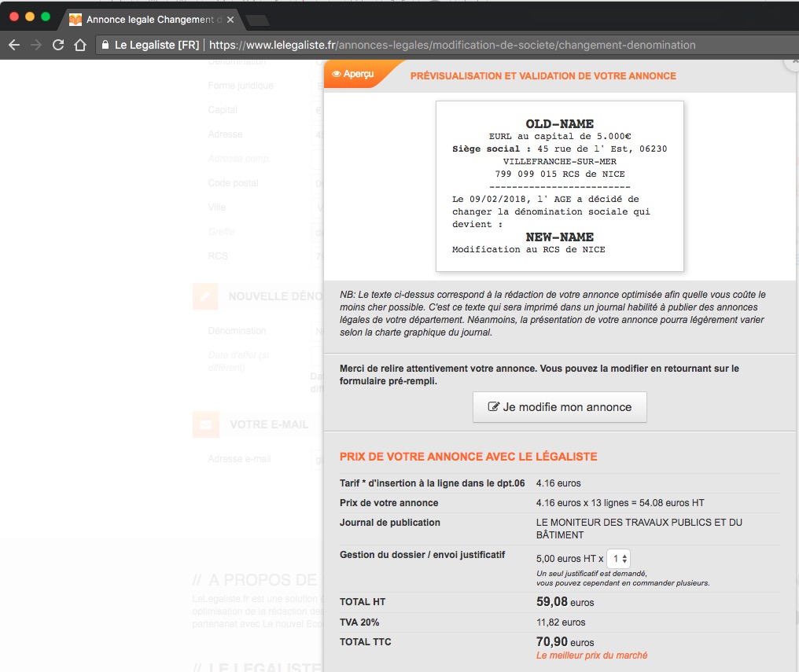Click the secure lock icon in address bar
The height and width of the screenshot is (672, 799).
point(105,45)
